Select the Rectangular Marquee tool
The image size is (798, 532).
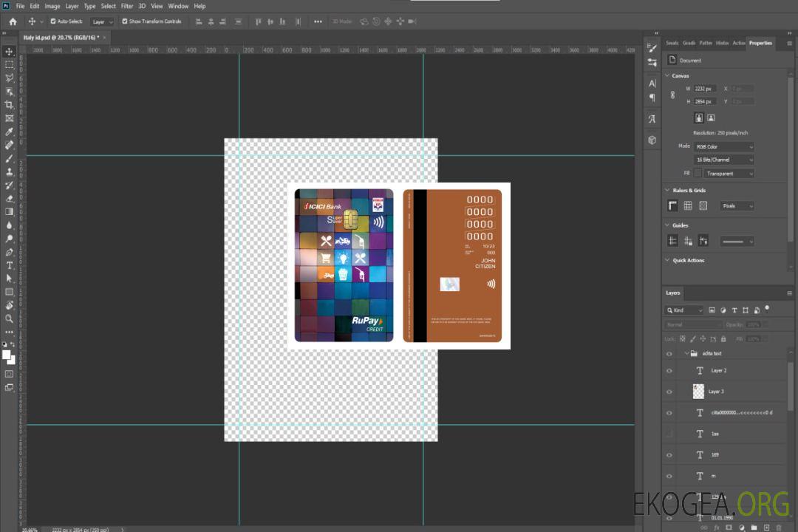pos(10,64)
